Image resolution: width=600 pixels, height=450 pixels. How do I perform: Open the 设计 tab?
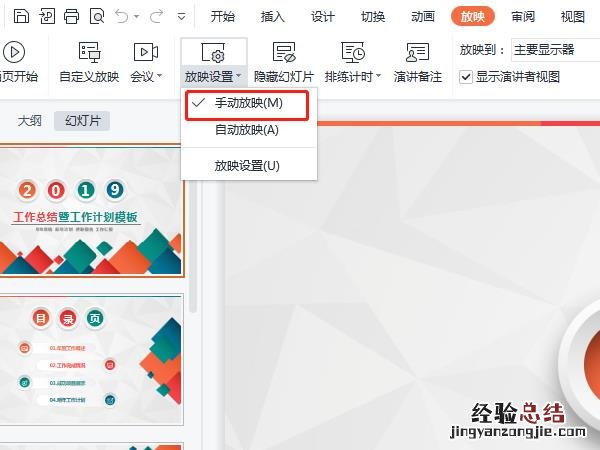pos(323,16)
